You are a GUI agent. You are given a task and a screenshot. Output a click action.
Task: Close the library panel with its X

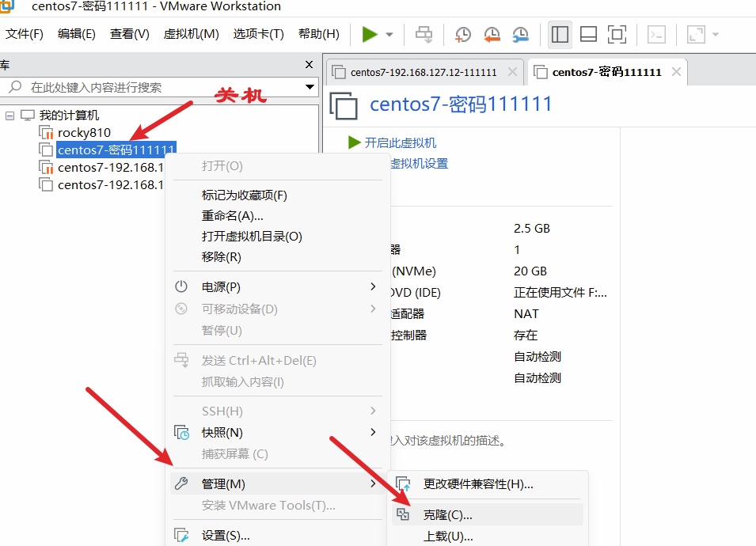point(309,65)
